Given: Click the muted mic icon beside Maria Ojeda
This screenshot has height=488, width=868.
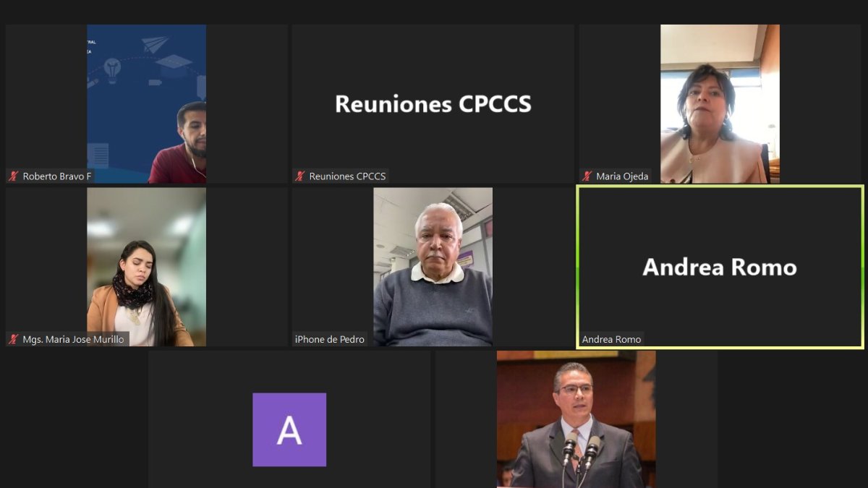Looking at the screenshot, I should point(588,176).
